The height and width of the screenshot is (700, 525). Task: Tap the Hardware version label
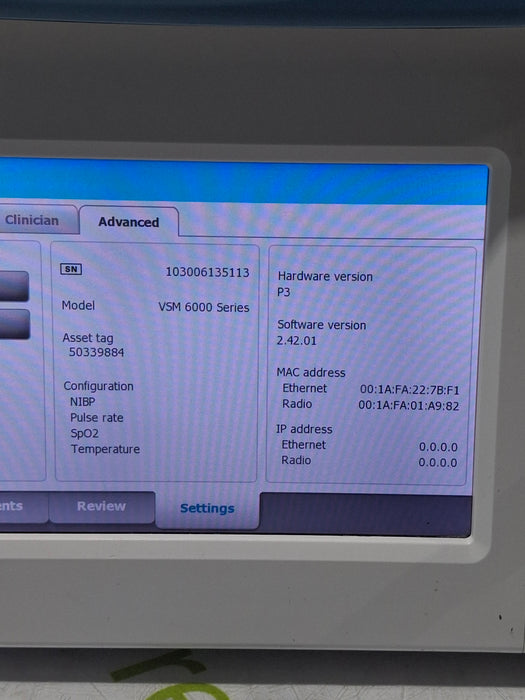click(325, 276)
